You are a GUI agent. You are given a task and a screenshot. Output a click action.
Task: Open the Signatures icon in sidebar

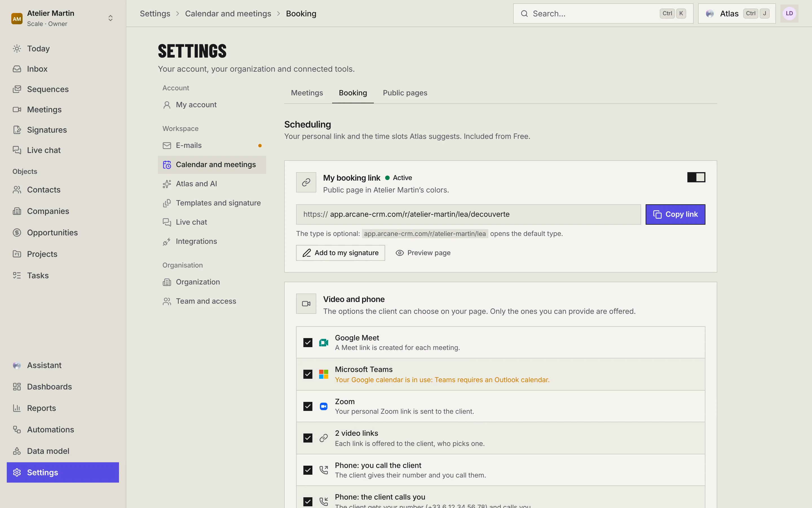click(x=17, y=130)
